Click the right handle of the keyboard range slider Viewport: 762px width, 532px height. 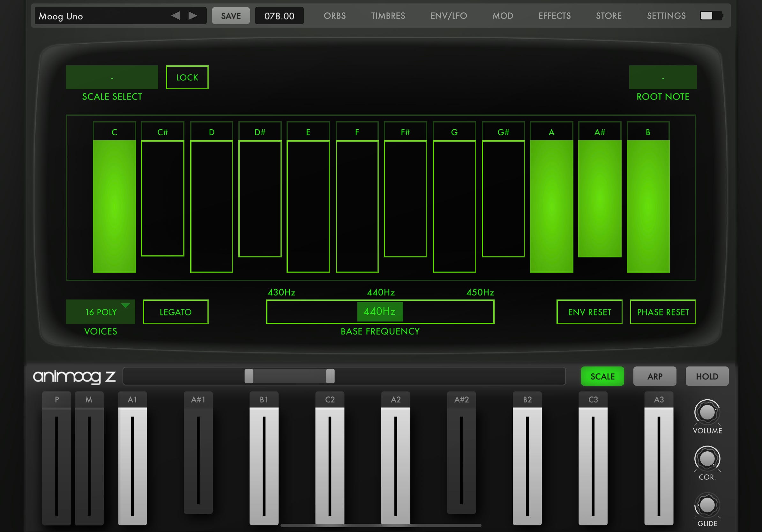tap(330, 376)
